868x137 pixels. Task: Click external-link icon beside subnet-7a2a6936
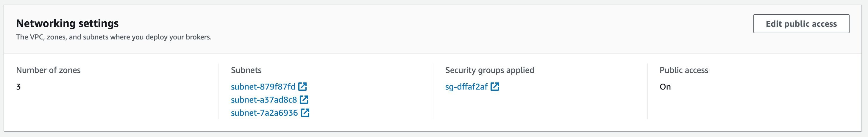tap(305, 113)
